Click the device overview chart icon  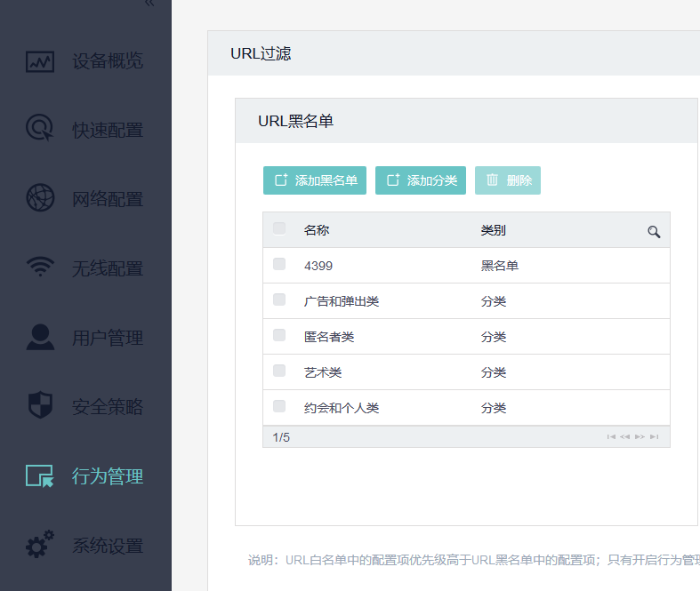(40, 61)
